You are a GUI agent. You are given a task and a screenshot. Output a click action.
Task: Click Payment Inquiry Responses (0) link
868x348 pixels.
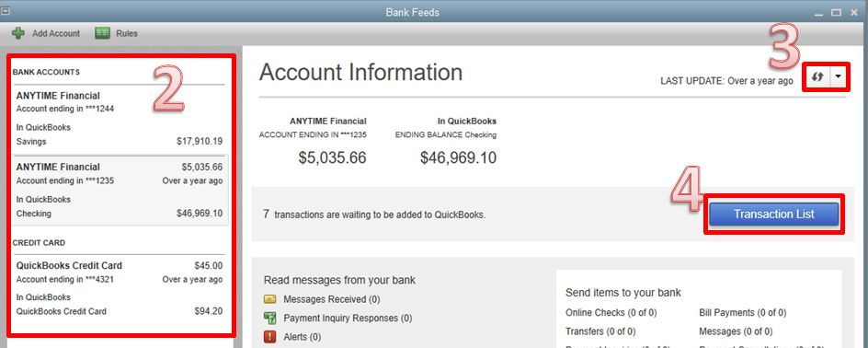coord(348,318)
